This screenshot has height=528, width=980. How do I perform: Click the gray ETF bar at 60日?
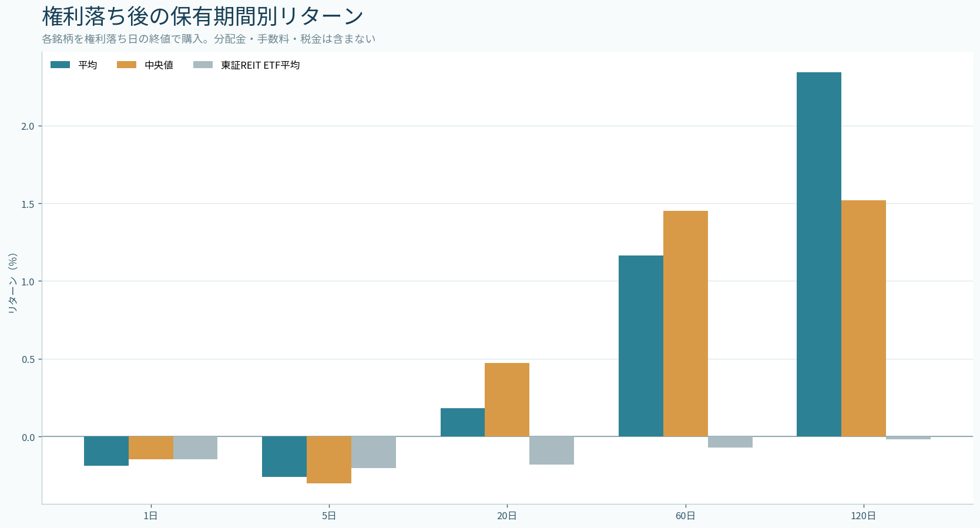click(730, 442)
